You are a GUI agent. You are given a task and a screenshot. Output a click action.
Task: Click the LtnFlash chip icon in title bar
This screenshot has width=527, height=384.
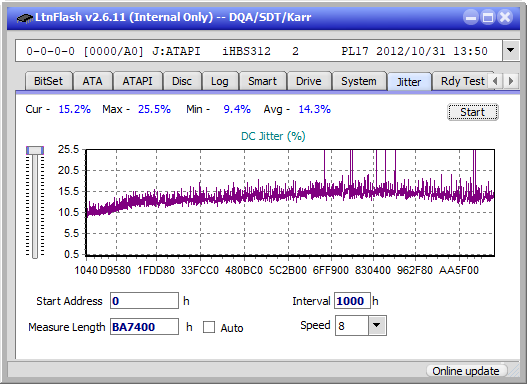click(x=25, y=17)
